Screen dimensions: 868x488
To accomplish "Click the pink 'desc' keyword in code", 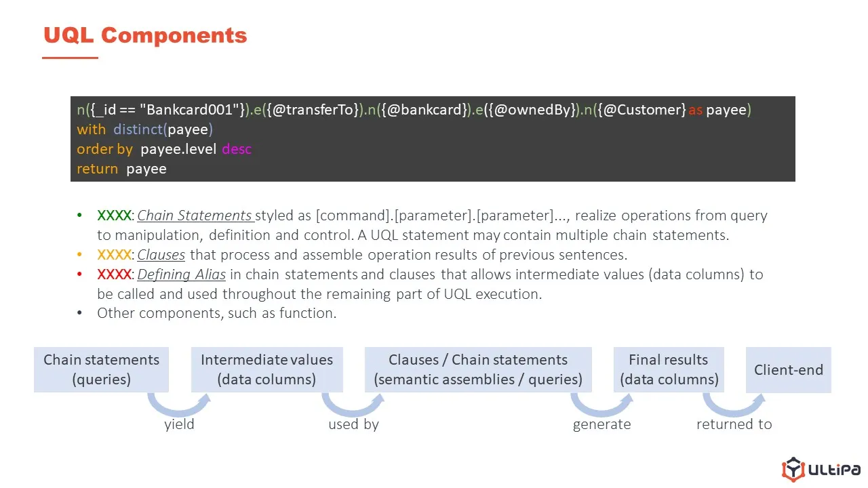I will tap(237, 149).
